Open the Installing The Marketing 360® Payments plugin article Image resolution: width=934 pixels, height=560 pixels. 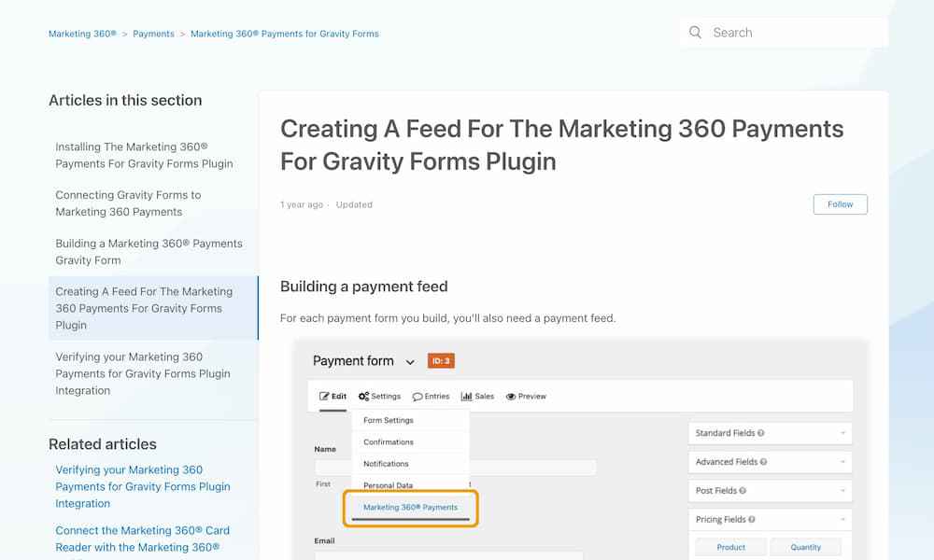click(x=144, y=155)
